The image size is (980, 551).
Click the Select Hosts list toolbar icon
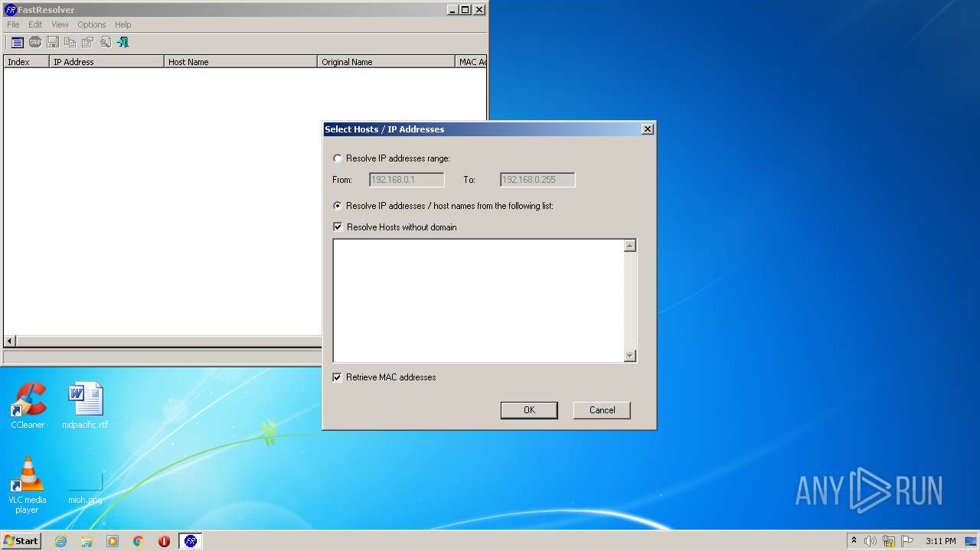[x=18, y=43]
